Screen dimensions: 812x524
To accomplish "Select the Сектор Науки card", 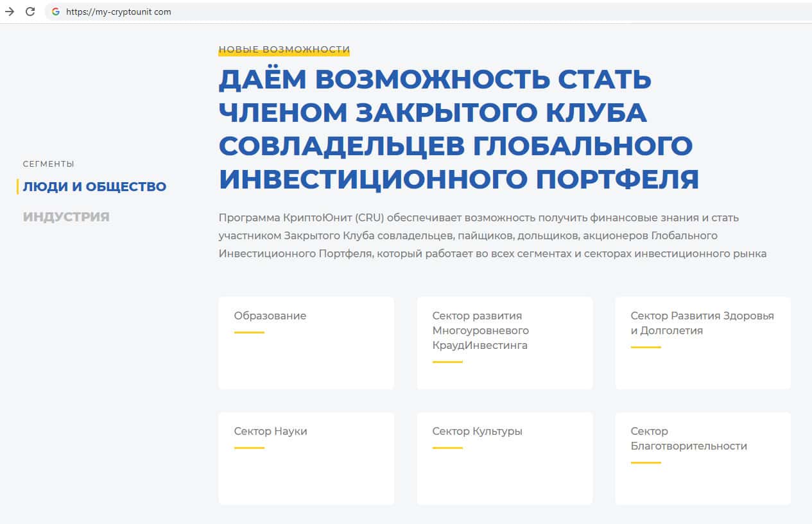I will (306, 458).
